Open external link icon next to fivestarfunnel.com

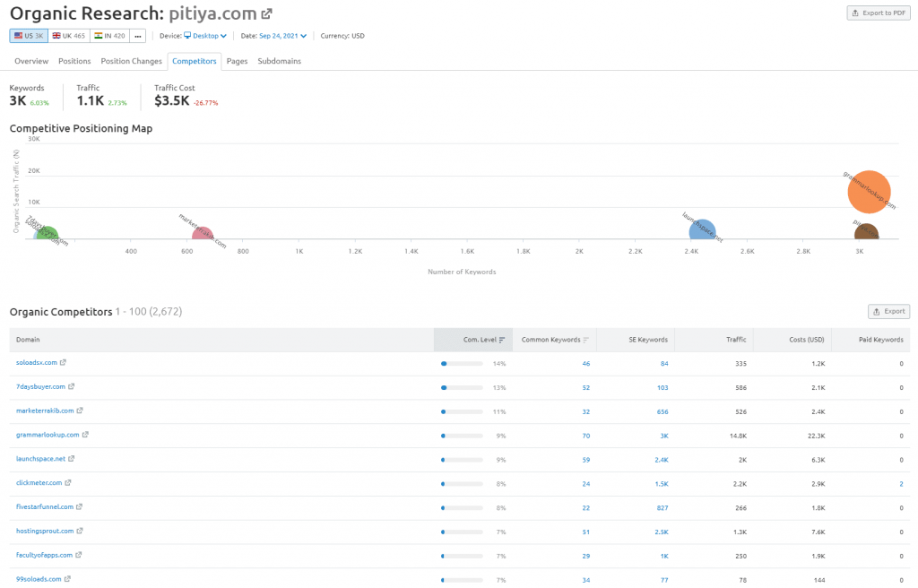point(79,506)
